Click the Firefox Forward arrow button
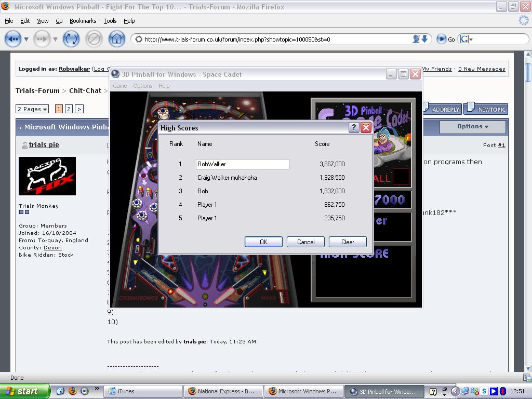The height and width of the screenshot is (399, 532). coord(42,39)
